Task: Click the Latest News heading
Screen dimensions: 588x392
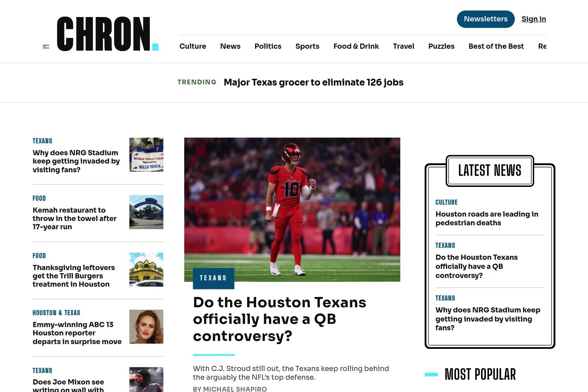Action: tap(490, 171)
